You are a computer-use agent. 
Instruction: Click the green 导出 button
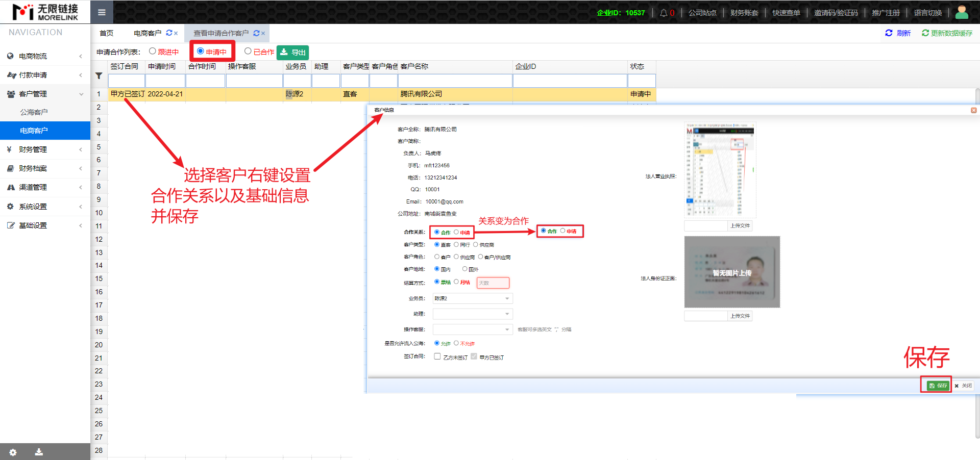tap(293, 52)
